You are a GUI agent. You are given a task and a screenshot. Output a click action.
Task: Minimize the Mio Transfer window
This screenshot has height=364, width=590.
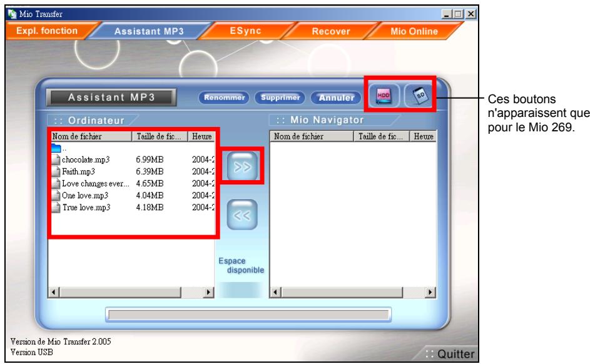pyautogui.click(x=447, y=14)
